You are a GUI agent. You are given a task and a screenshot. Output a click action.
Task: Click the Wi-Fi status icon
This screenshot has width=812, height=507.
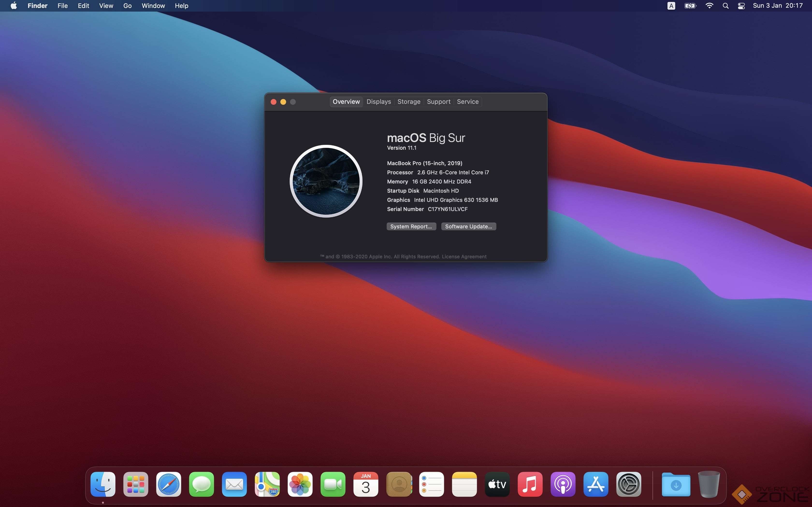point(709,6)
